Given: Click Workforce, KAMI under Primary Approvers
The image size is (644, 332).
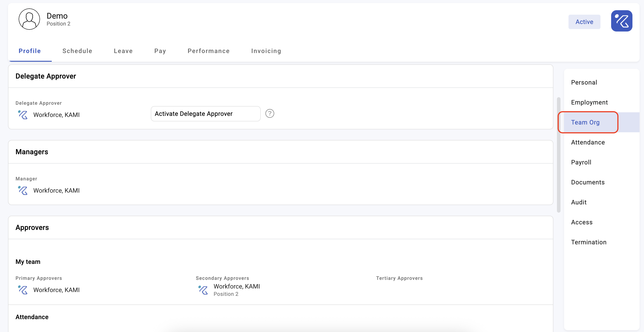Looking at the screenshot, I should (56, 290).
